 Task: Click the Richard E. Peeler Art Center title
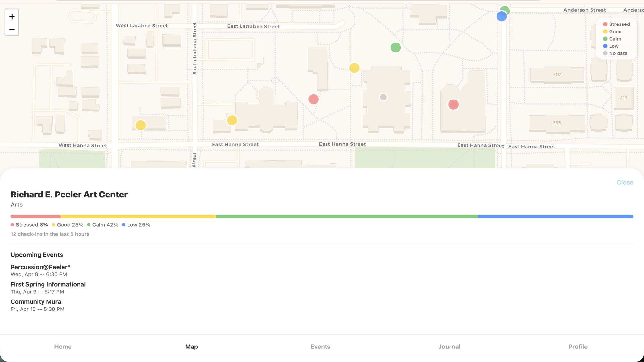(x=69, y=195)
